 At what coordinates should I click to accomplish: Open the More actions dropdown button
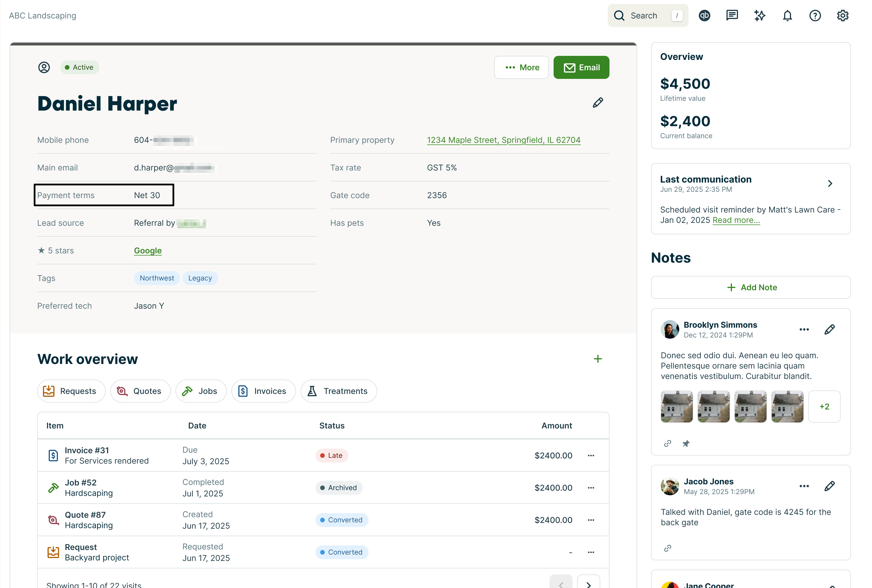coord(521,67)
